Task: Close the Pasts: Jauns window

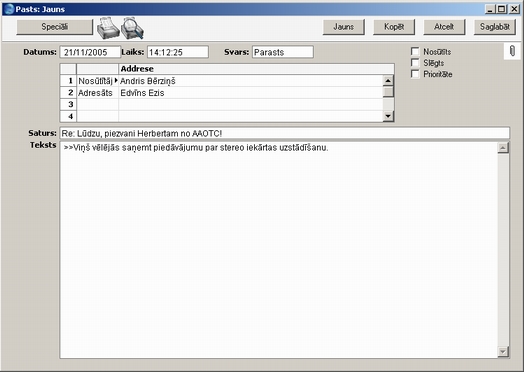Action: (514, 9)
